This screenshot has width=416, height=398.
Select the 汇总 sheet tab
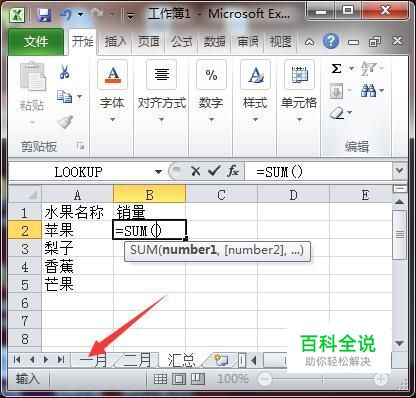tap(181, 360)
